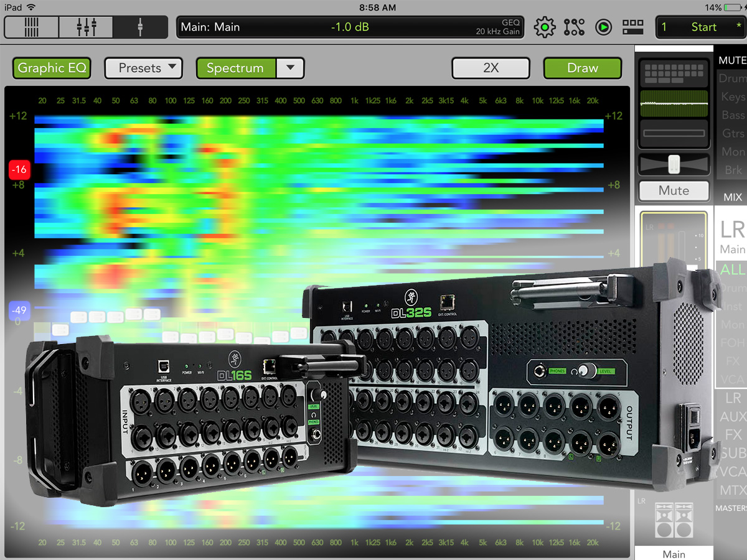Select the ALL view group
This screenshot has height=560, width=747.
732,269
